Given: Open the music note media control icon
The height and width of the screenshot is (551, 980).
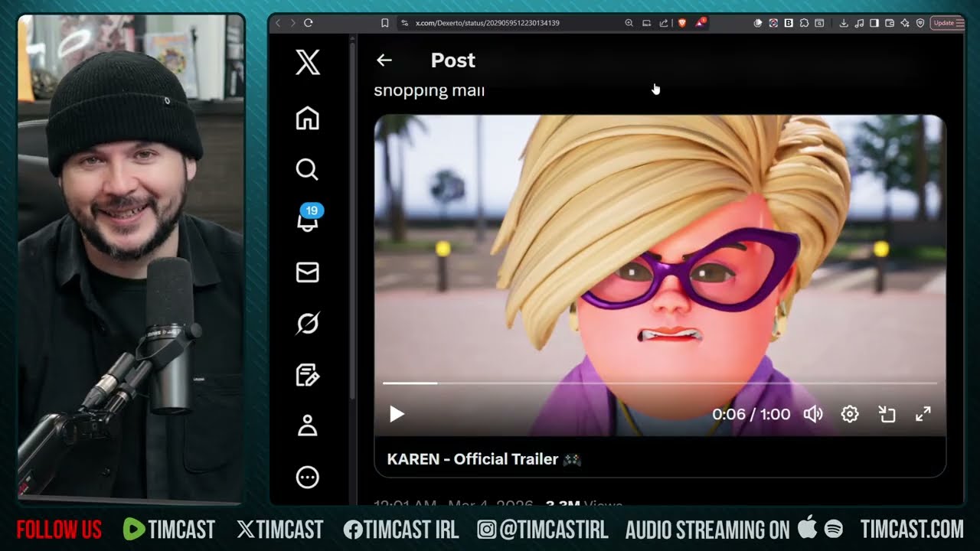Looking at the screenshot, I should (x=859, y=23).
